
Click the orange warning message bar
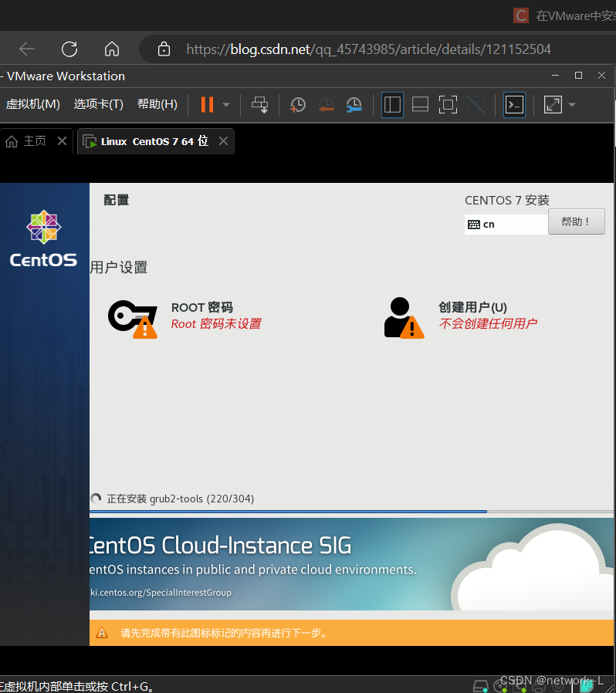coord(351,633)
